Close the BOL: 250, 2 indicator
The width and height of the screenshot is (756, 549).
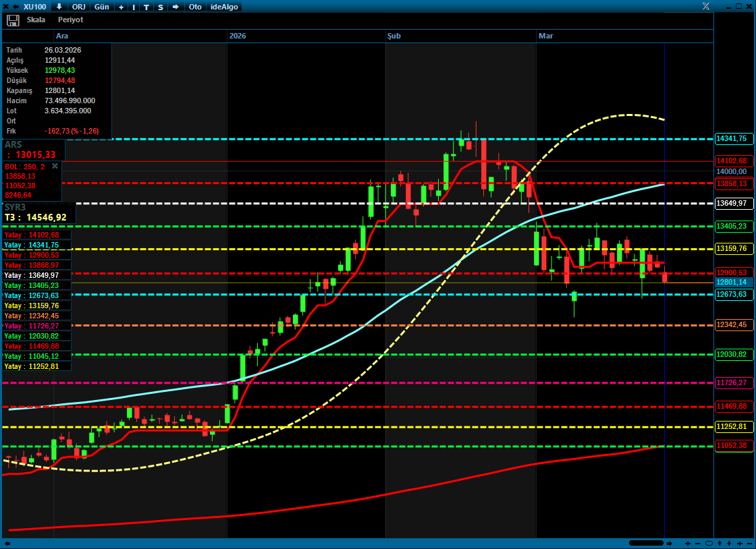pos(55,166)
